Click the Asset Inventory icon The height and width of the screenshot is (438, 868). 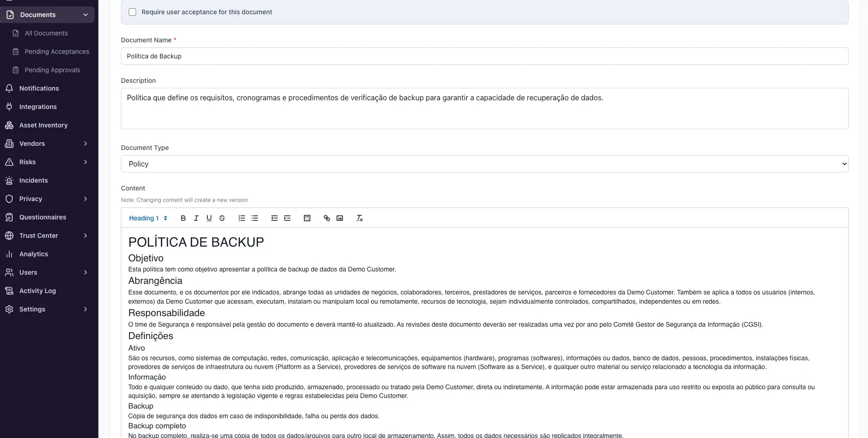pyautogui.click(x=9, y=125)
